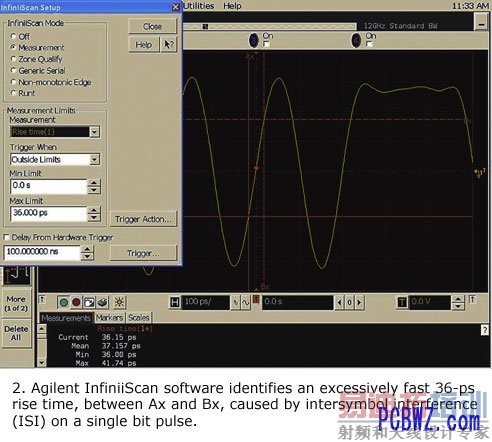Toggle channel 4 On checkbox
The height and width of the screenshot is (442, 492).
point(369,44)
